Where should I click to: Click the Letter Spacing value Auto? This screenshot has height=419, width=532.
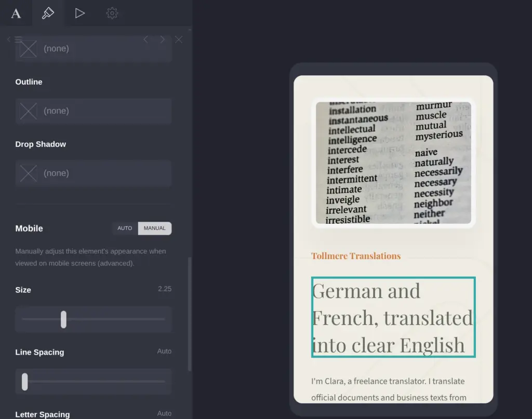coord(164,414)
